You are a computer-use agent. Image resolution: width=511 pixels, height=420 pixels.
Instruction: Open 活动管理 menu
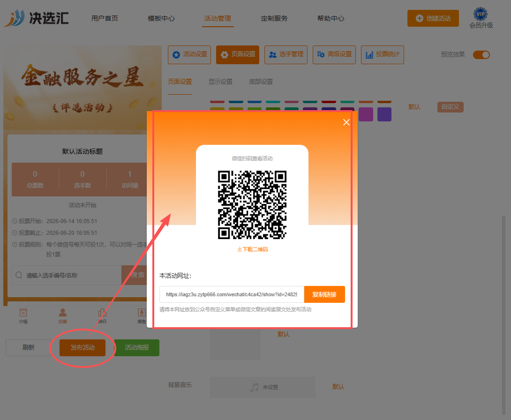(218, 18)
